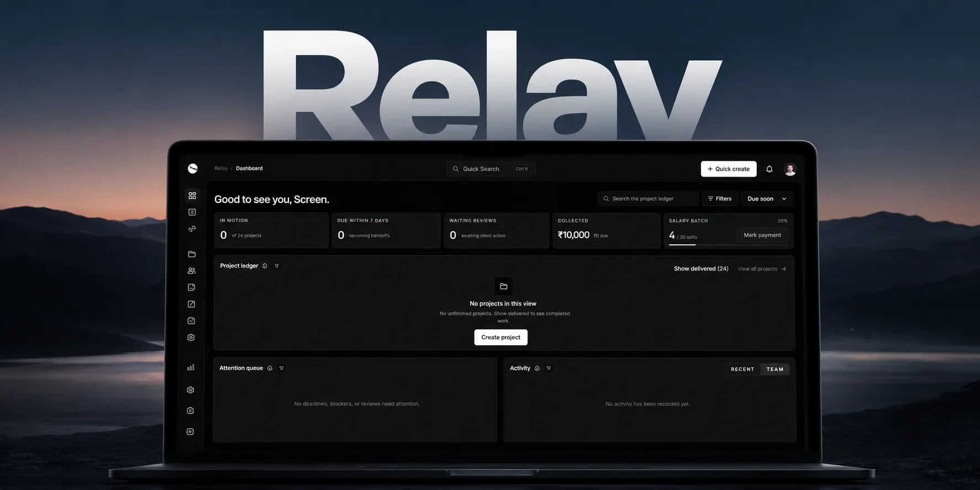Click the 'No deadlines, blockers, or reviews' text
Image resolution: width=980 pixels, height=490 pixels.
pyautogui.click(x=357, y=404)
